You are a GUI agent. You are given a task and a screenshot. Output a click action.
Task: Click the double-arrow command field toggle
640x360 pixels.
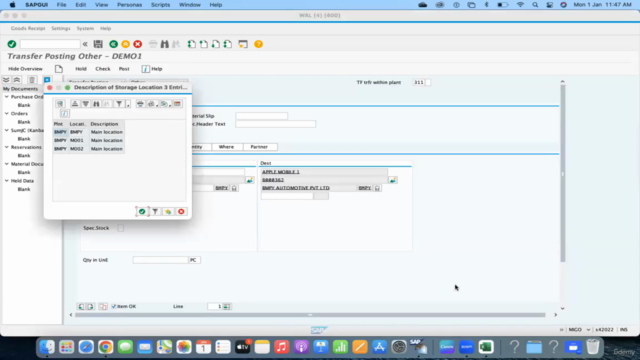85,44
